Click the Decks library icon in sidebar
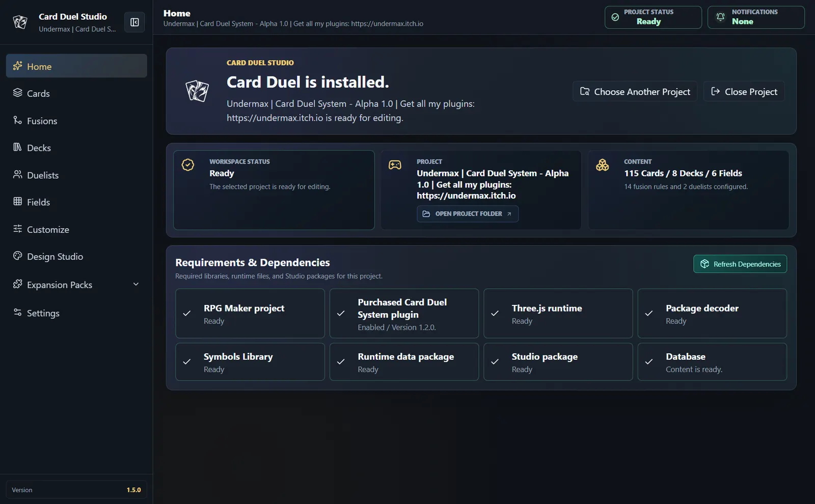The height and width of the screenshot is (504, 815). tap(17, 147)
